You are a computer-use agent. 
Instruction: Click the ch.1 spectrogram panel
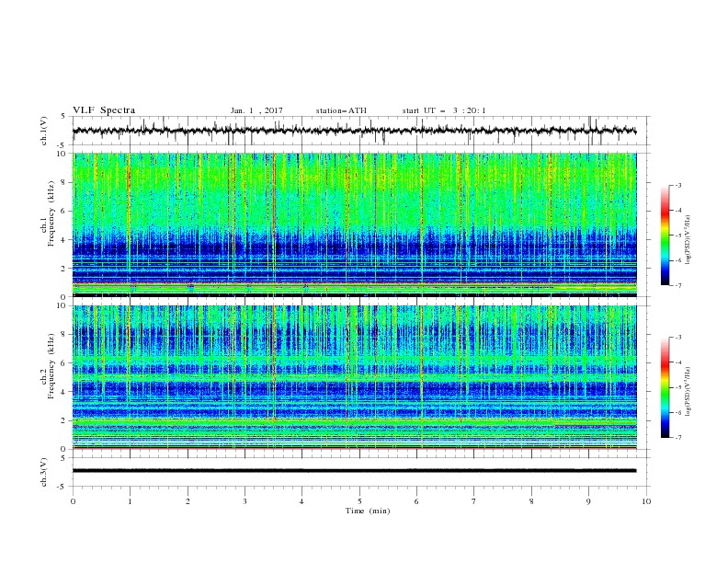(354, 224)
